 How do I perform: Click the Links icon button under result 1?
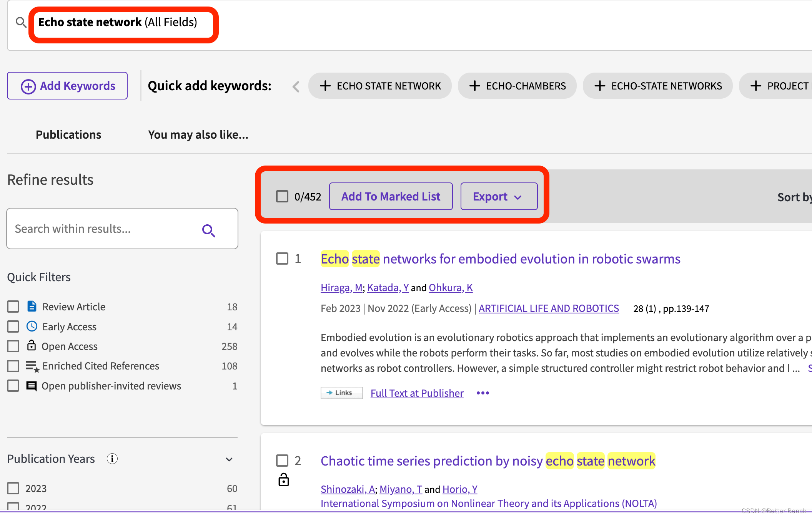(x=341, y=393)
